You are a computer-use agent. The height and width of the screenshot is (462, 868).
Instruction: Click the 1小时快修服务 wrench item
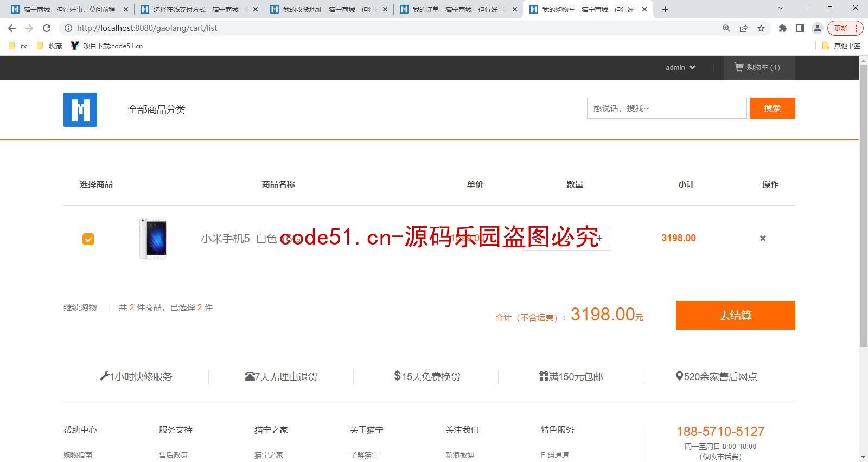[136, 376]
